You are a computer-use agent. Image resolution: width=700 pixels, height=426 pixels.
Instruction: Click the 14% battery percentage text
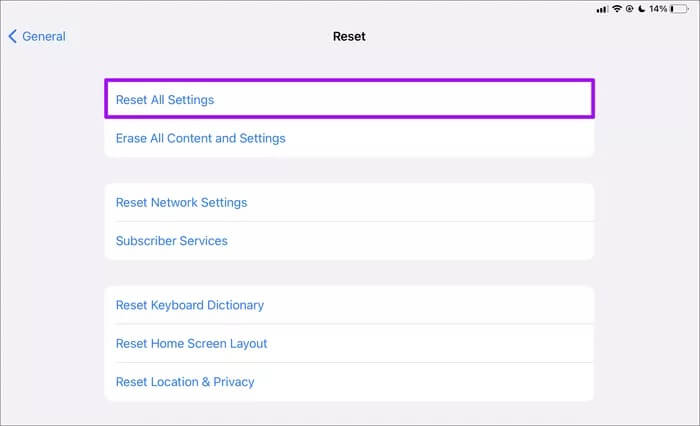[658, 8]
